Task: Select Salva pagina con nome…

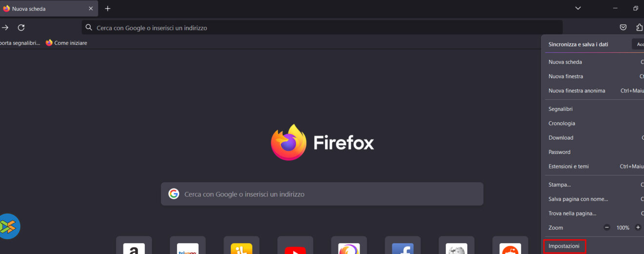Action: point(593,199)
